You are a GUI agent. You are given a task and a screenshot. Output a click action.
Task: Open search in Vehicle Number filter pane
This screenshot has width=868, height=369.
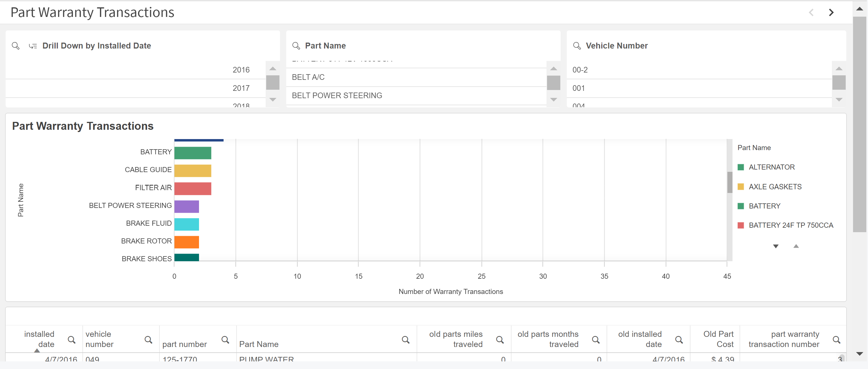[577, 45]
